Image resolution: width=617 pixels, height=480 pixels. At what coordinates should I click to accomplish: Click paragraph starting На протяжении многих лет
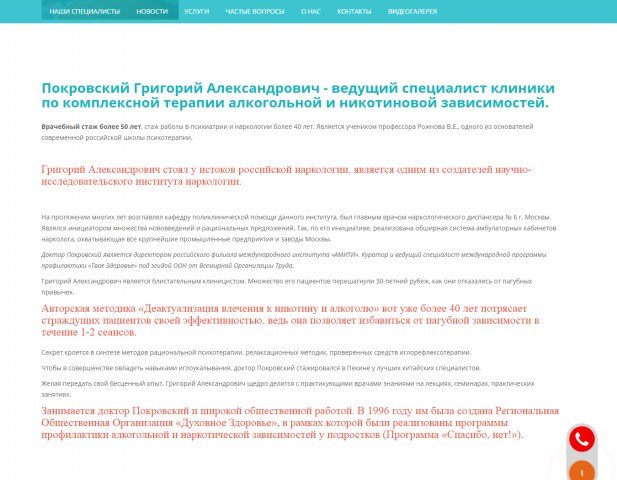pos(299,228)
